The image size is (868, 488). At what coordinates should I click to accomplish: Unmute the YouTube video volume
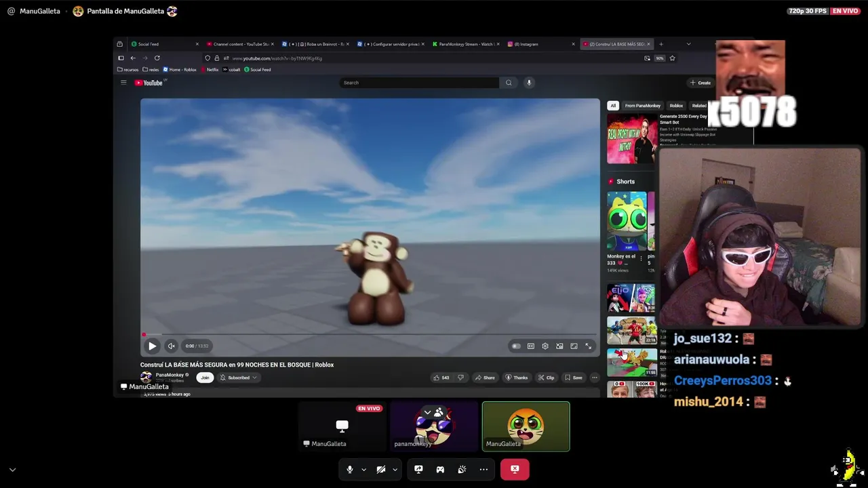pos(172,346)
